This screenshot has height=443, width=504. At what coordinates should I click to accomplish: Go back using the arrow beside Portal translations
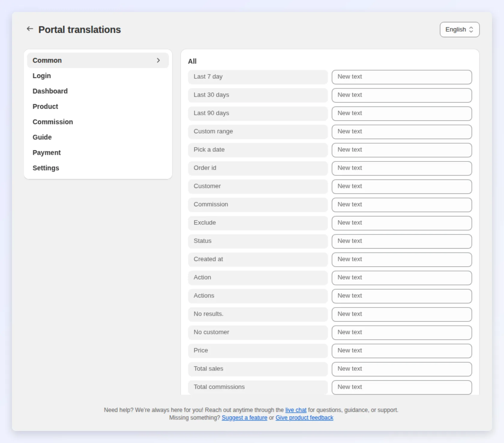coord(30,29)
